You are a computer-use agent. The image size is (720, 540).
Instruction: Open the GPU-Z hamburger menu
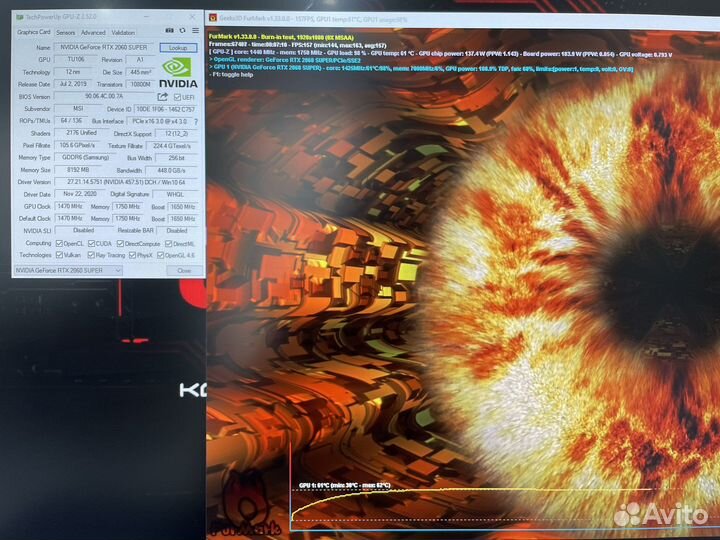(x=196, y=30)
